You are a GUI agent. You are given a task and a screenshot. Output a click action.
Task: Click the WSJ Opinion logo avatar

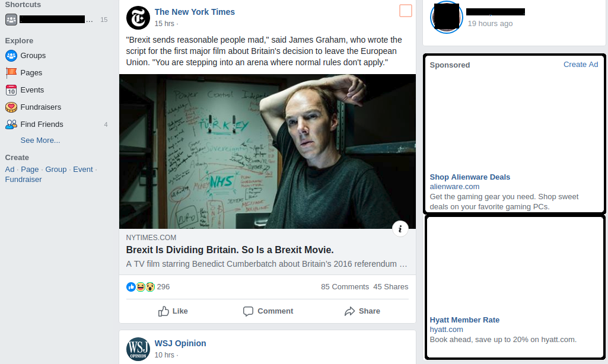point(138,349)
